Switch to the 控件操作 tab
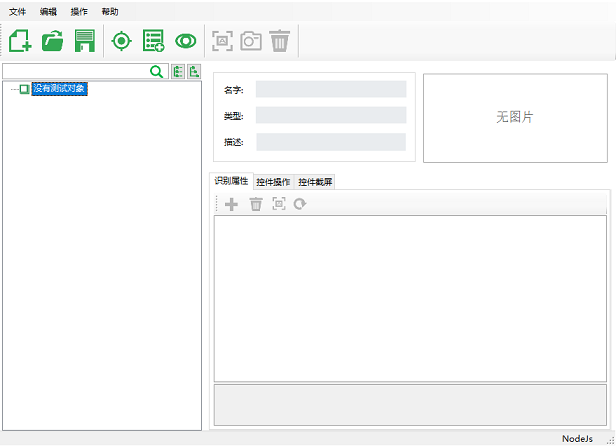 coord(273,182)
